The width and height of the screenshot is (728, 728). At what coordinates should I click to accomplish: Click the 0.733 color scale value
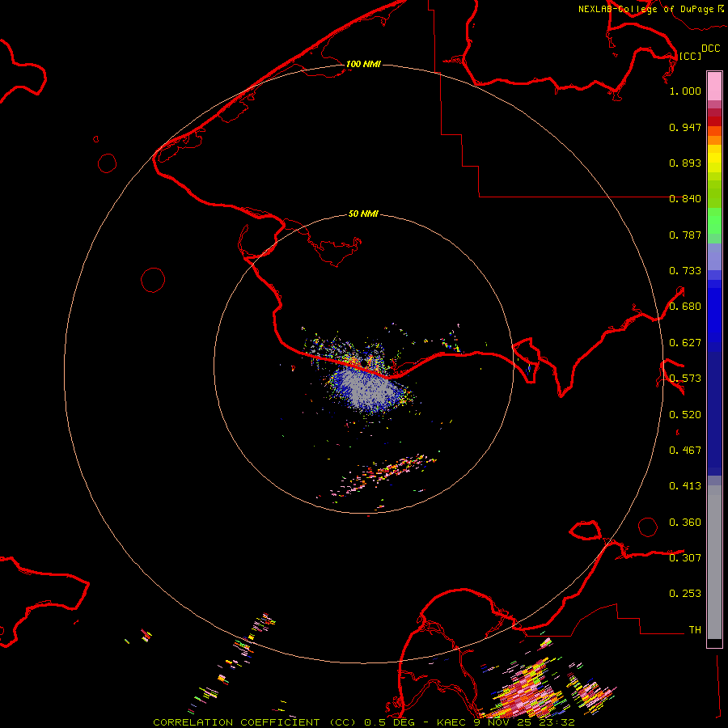coord(685,271)
